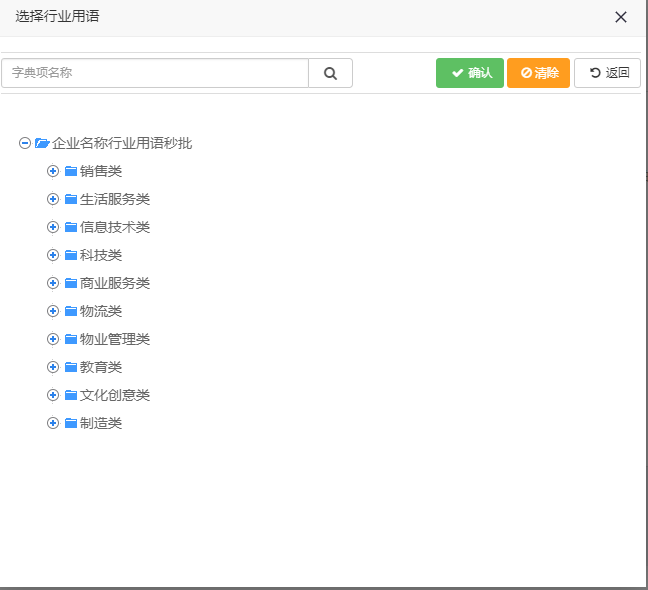Click the folder icon beside 科技类
The image size is (648, 590).
(x=71, y=255)
